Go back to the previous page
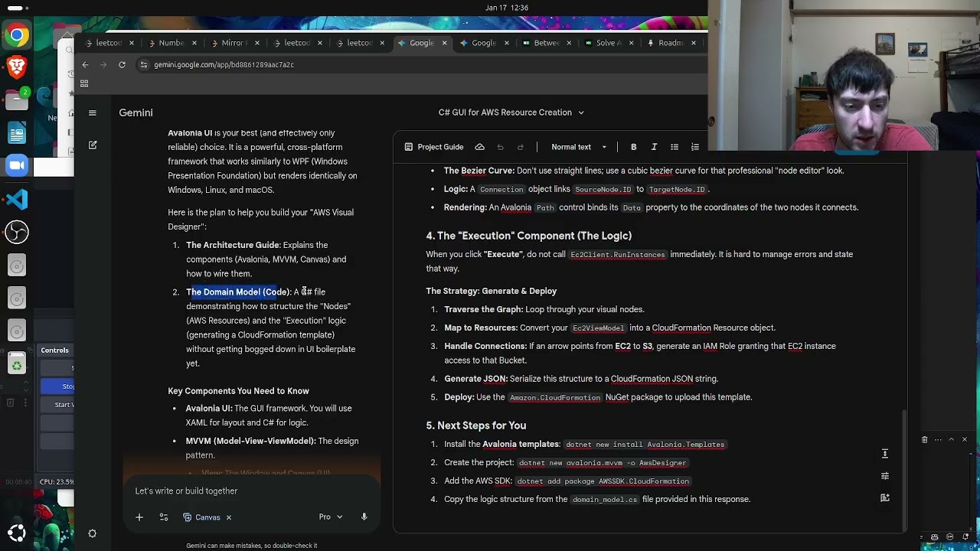 point(86,65)
